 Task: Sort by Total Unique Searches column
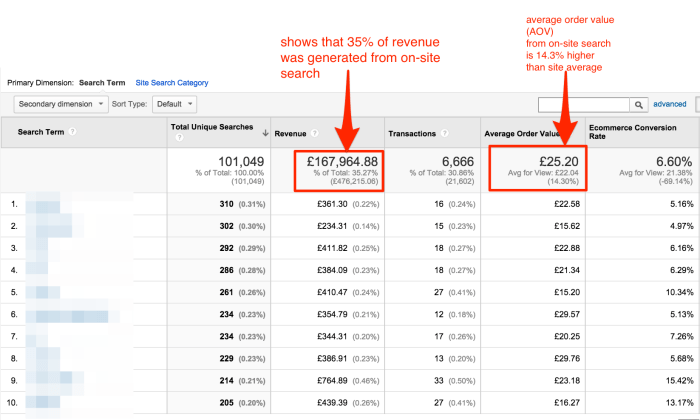click(x=214, y=128)
